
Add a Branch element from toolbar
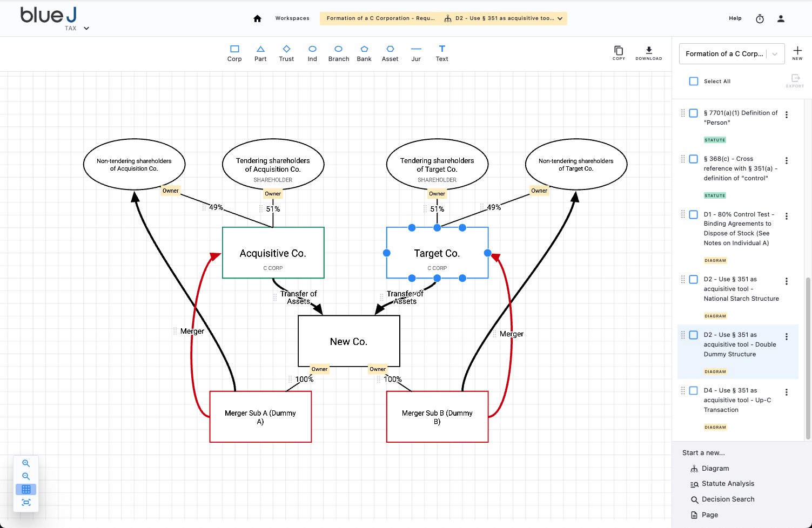[x=338, y=52]
